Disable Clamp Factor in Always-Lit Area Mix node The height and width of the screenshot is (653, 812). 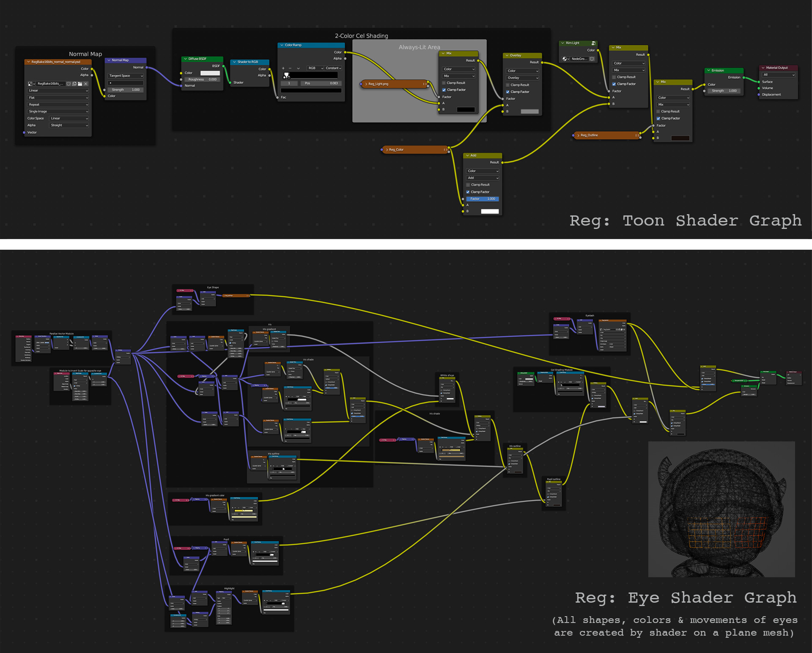[444, 90]
